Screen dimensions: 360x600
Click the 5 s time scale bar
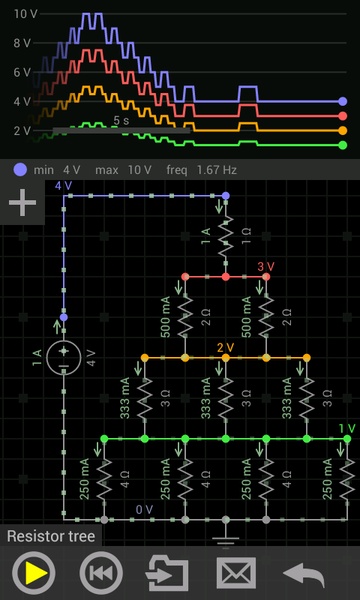click(121, 130)
